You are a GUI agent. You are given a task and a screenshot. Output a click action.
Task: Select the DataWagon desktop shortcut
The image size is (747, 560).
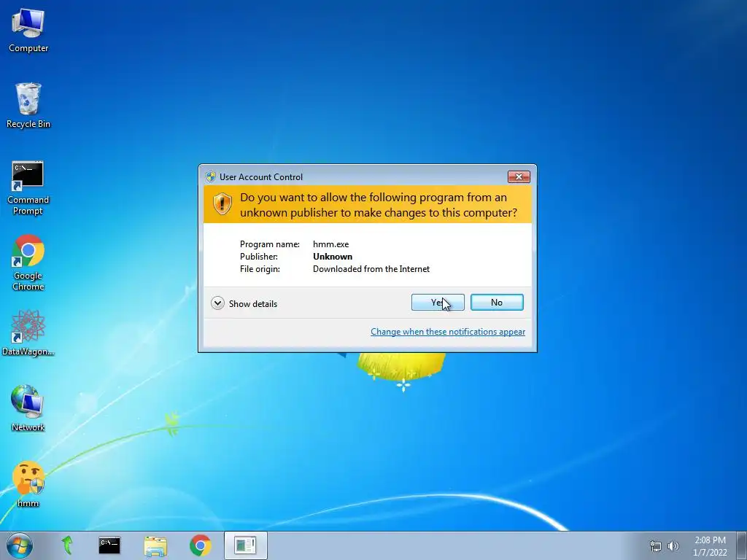(28, 332)
